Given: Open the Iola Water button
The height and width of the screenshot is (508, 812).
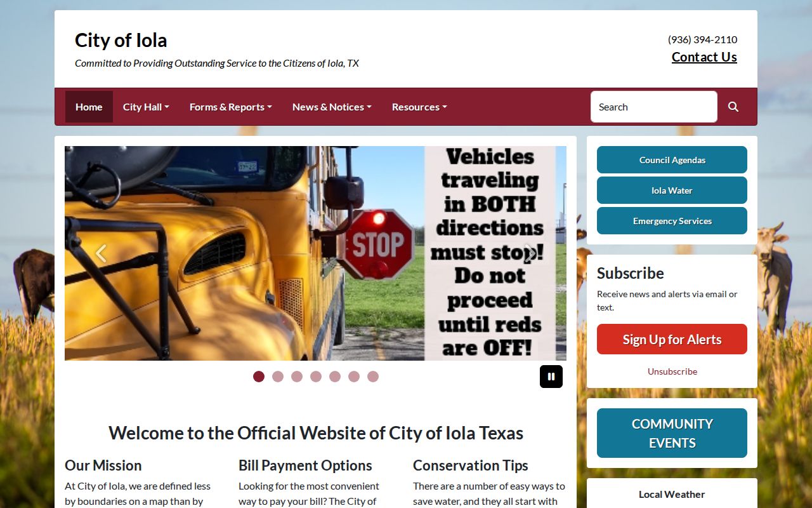Looking at the screenshot, I should point(672,190).
